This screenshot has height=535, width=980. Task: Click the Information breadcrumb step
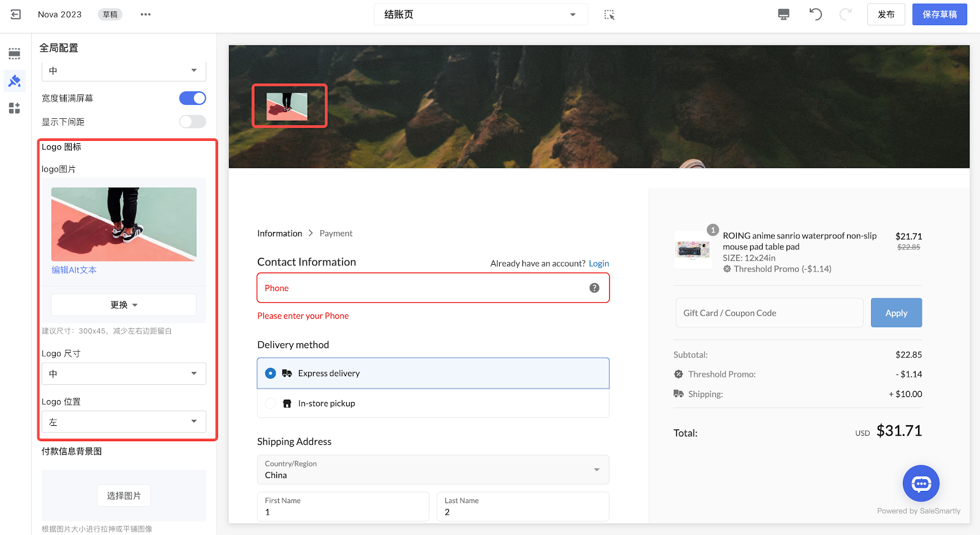[279, 233]
